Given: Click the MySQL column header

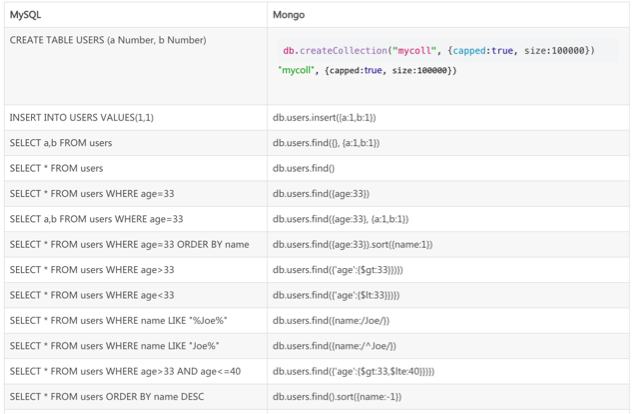Looking at the screenshot, I should (25, 15).
